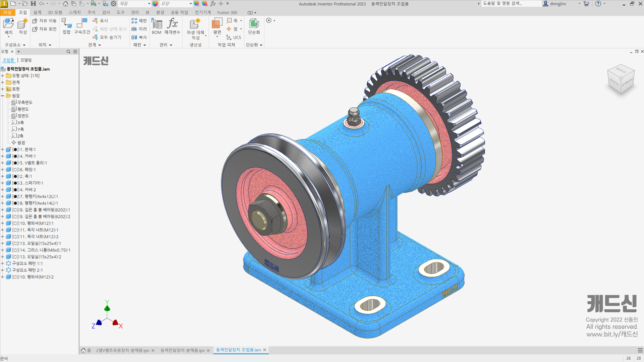The height and width of the screenshot is (362, 644).
Task: Click the home icon in quick access toolbar
Action: click(65, 4)
